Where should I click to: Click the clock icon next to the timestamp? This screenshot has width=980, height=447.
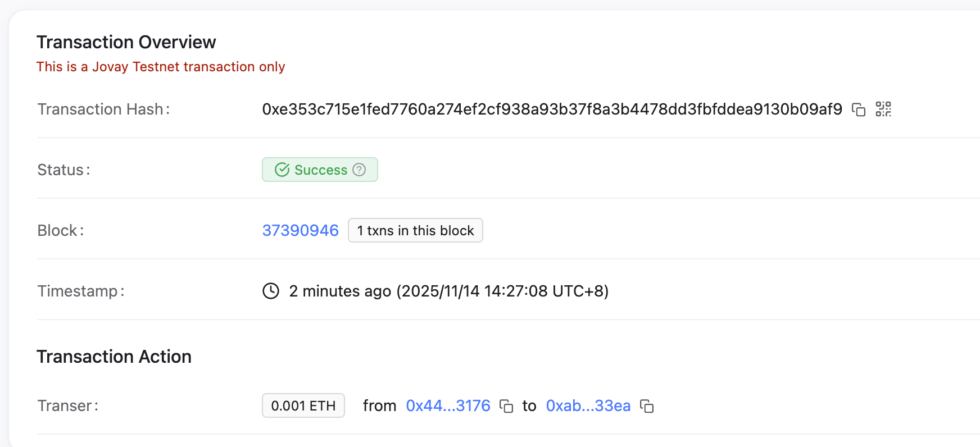pos(270,291)
